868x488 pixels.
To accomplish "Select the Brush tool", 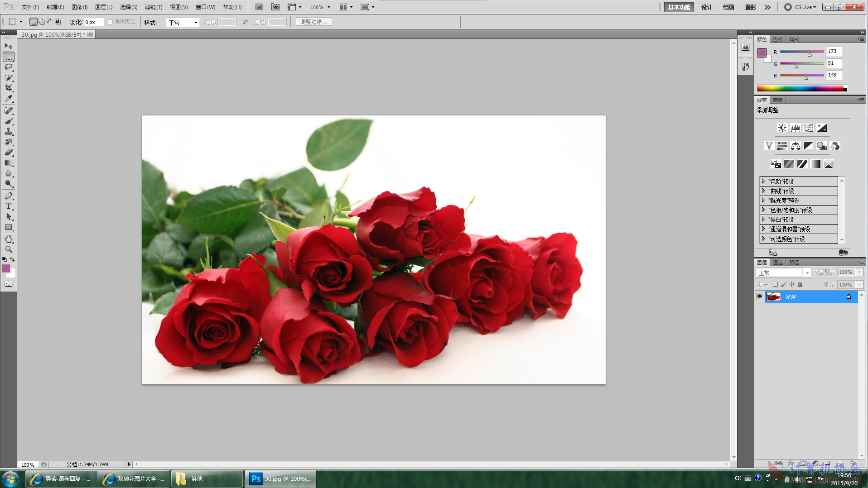I will [x=9, y=121].
